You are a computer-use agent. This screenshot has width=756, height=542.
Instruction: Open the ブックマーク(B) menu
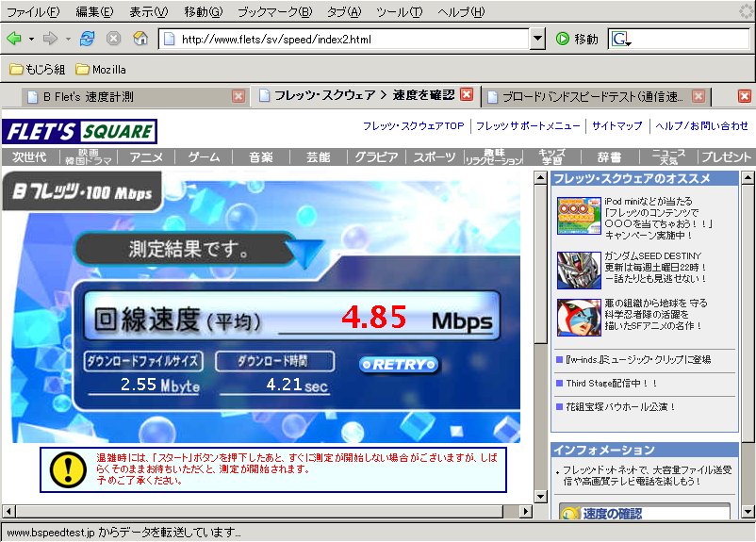[x=275, y=11]
